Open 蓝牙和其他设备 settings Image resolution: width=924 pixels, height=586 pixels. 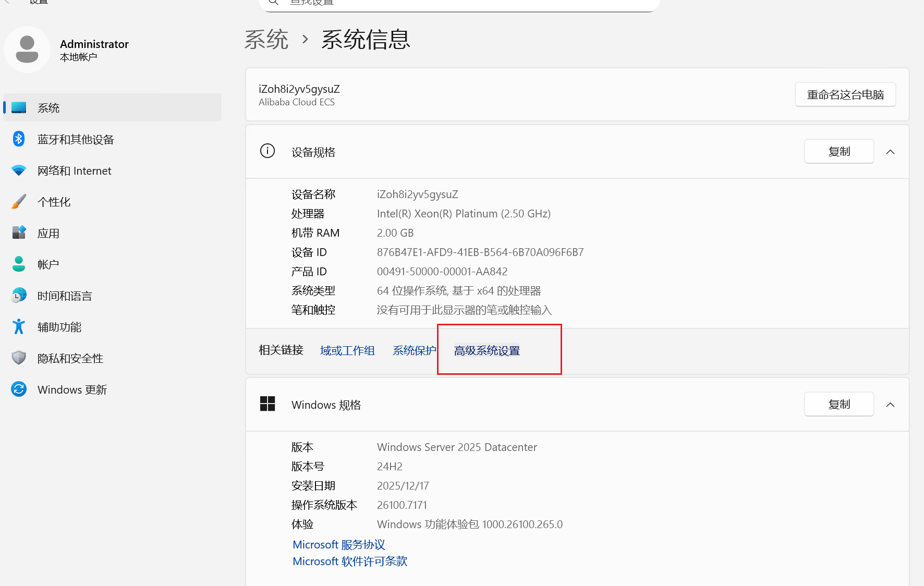tap(112, 139)
